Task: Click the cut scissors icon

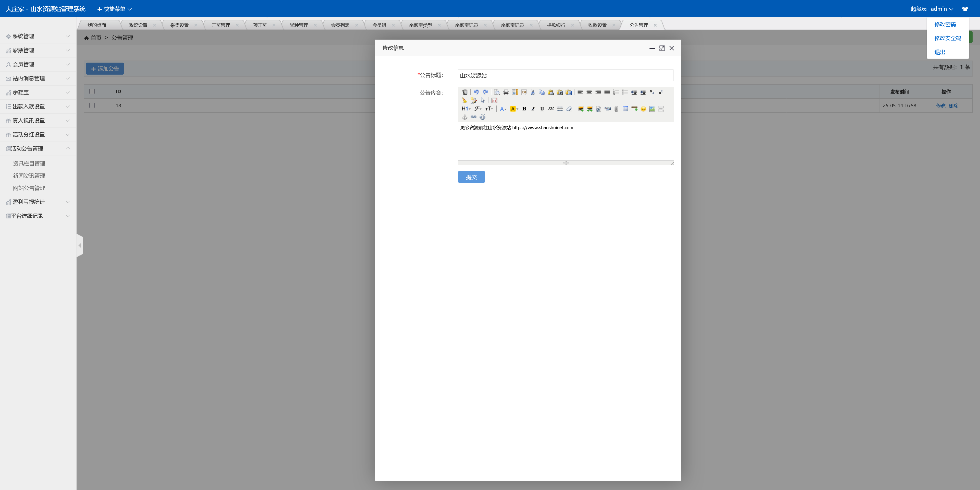Action: click(x=533, y=92)
